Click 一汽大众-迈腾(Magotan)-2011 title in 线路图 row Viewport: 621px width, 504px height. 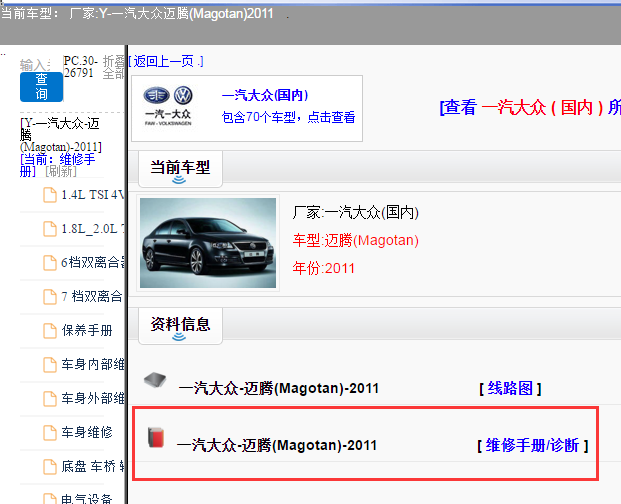[279, 388]
